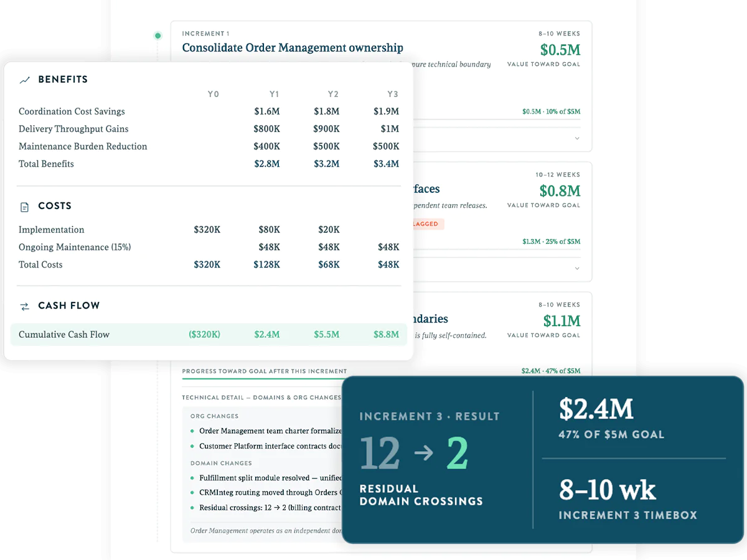Select the Total Costs row label
The image size is (747, 560).
click(x=40, y=264)
